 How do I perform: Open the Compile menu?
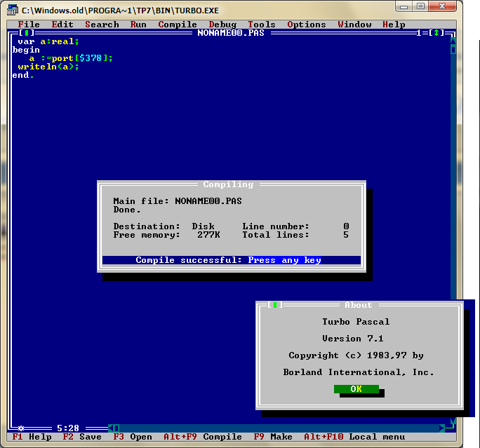(178, 25)
